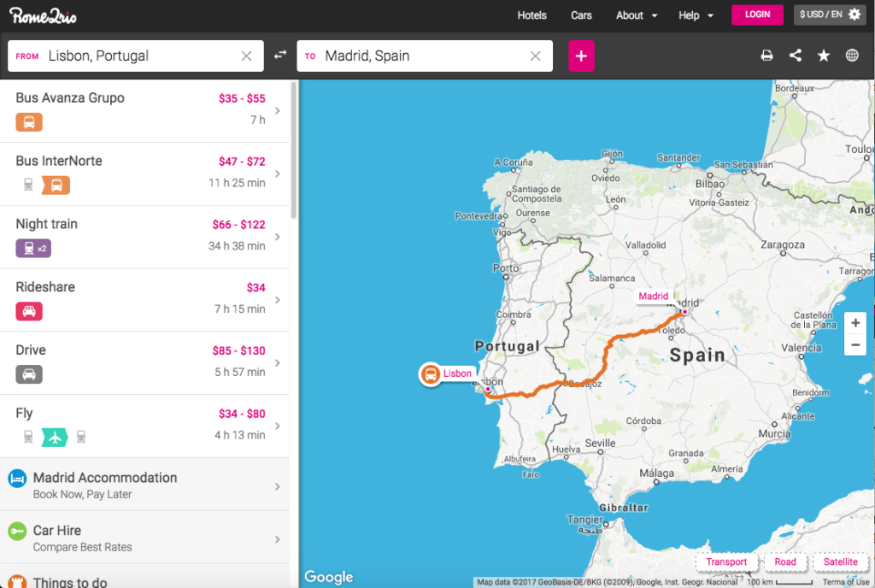Click the 'Madrid Accommodation' link text

point(105,478)
